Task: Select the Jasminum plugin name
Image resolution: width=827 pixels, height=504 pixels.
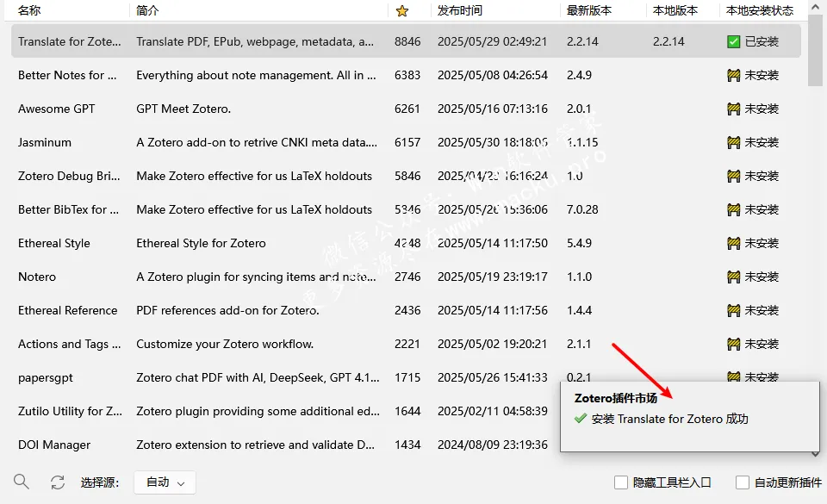Action: click(44, 142)
